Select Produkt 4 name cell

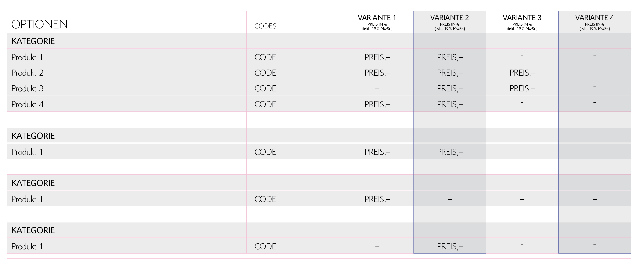(x=27, y=104)
